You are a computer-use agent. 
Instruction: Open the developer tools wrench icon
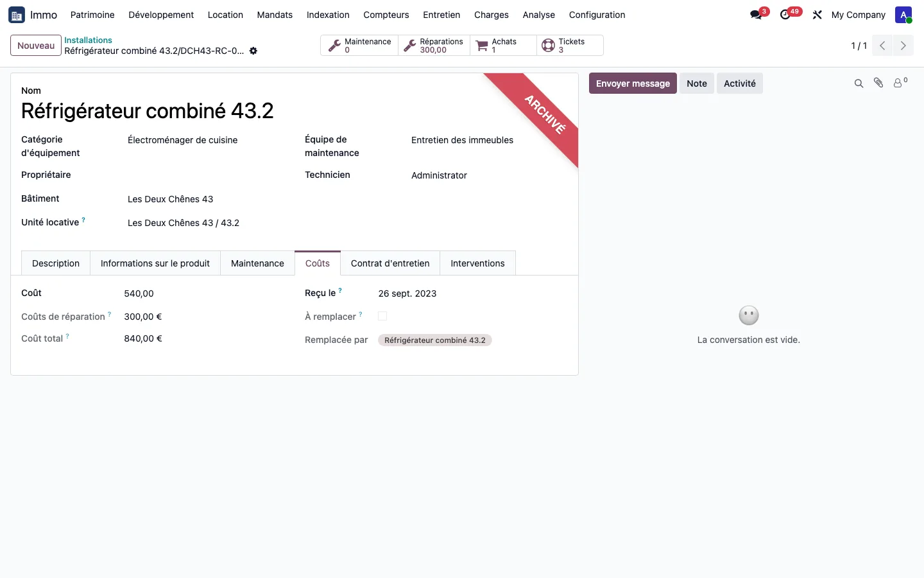817,15
